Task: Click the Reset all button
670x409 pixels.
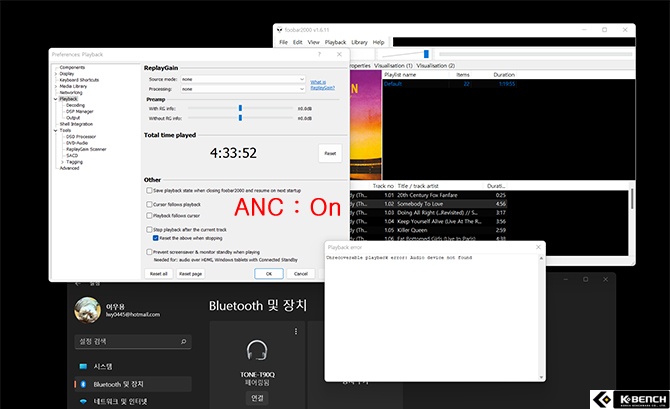Action: pos(159,274)
